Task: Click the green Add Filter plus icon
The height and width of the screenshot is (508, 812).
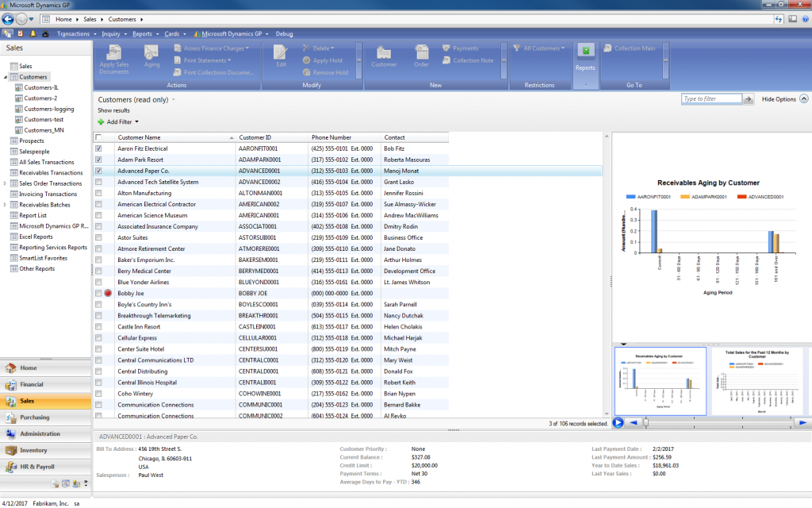Action: 101,121
